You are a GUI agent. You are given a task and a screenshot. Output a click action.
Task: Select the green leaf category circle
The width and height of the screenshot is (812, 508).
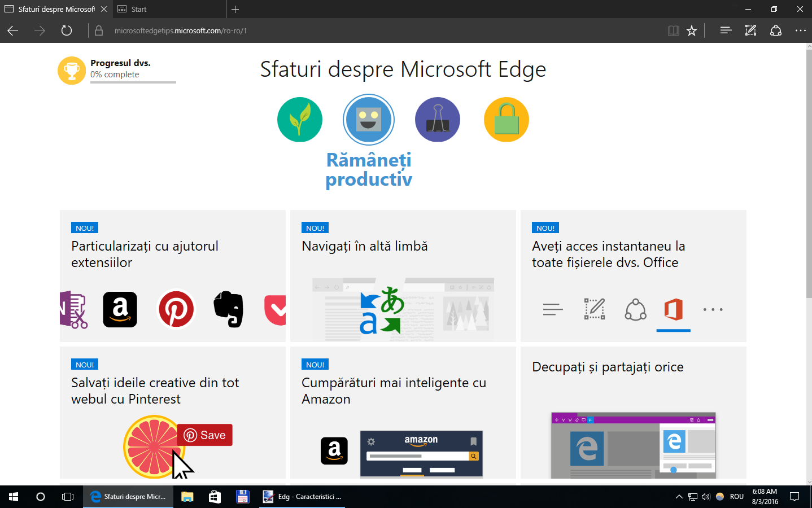coord(300,120)
